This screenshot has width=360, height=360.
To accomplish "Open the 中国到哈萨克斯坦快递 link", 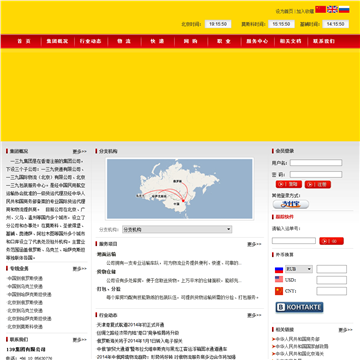I will click(x=29, y=295).
